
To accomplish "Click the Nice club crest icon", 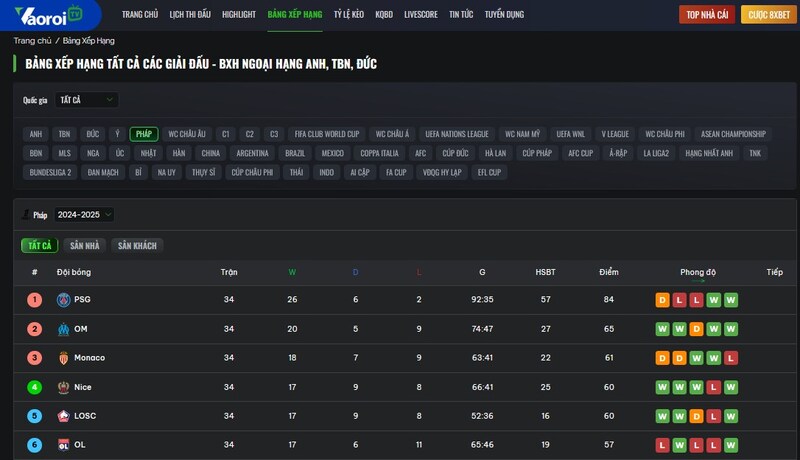I will [63, 387].
